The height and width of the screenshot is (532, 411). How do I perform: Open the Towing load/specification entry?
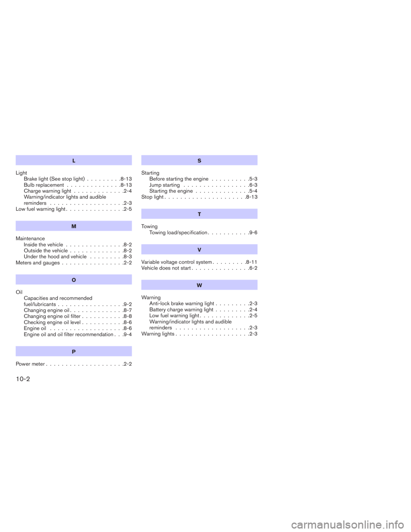(x=203, y=233)
